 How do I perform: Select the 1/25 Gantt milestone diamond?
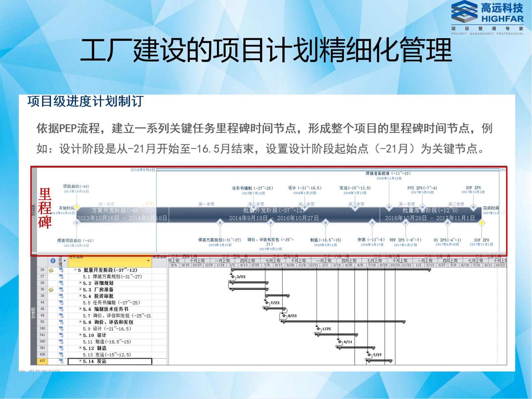(319, 329)
